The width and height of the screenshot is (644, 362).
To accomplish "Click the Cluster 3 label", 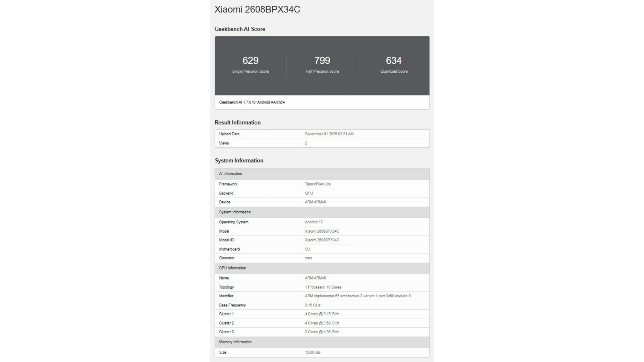I will (x=226, y=332).
